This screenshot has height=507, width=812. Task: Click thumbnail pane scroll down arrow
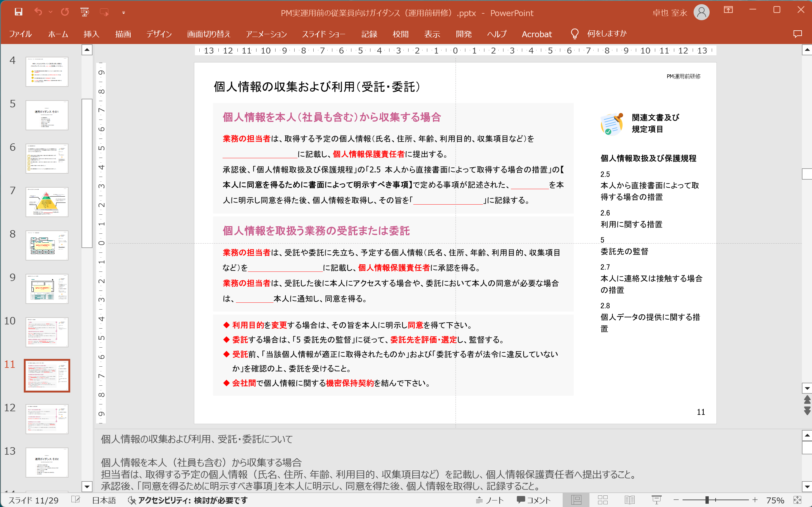(x=87, y=486)
